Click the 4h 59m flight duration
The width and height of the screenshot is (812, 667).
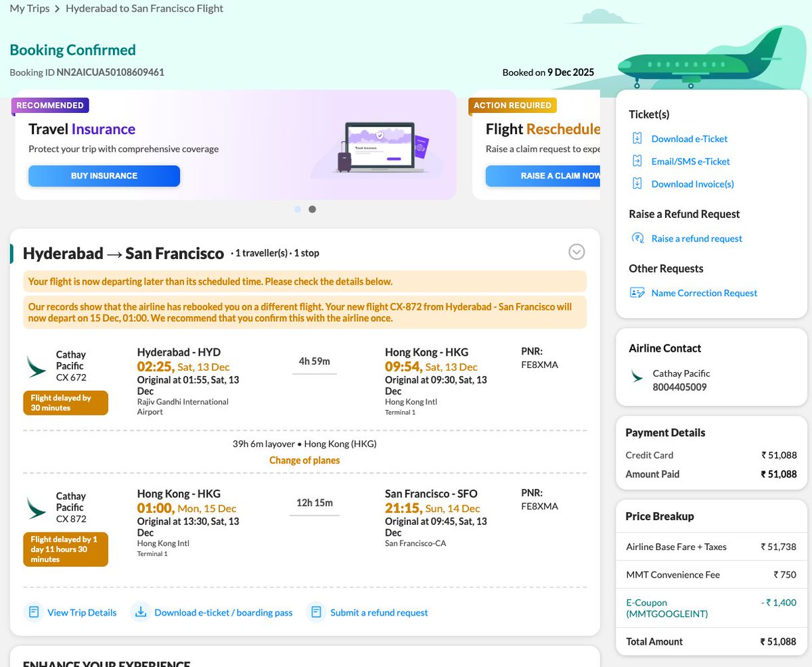point(314,361)
